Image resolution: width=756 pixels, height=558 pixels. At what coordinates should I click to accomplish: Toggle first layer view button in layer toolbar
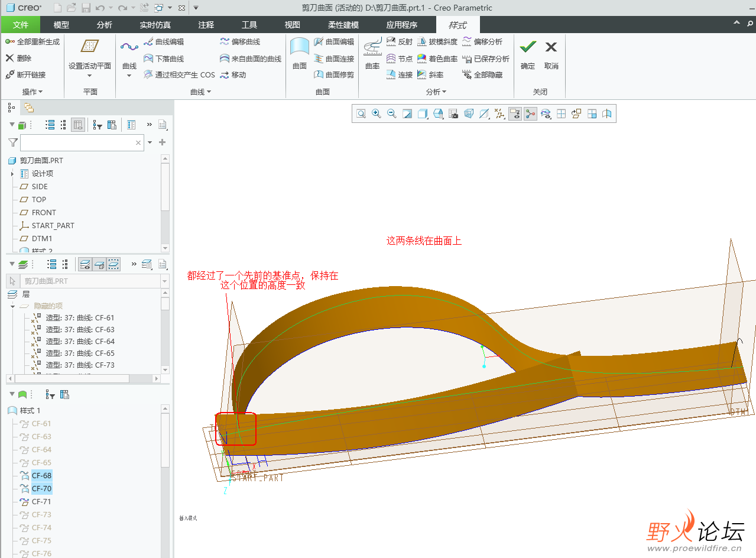[85, 264]
